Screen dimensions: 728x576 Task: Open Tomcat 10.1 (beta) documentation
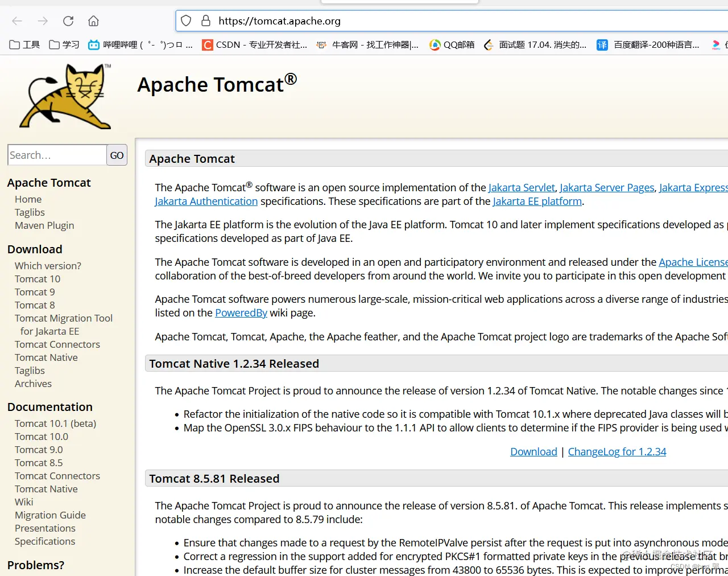56,423
